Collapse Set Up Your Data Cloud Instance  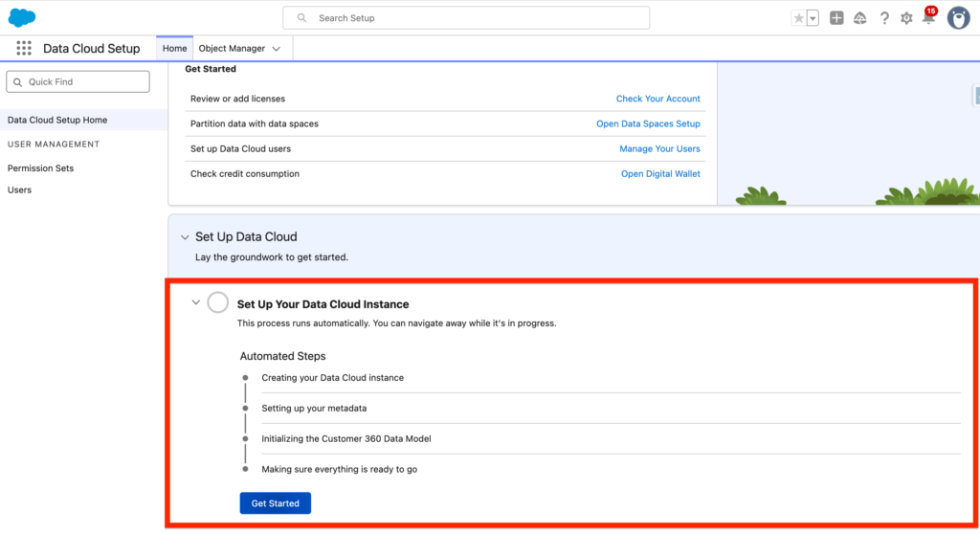coord(195,302)
